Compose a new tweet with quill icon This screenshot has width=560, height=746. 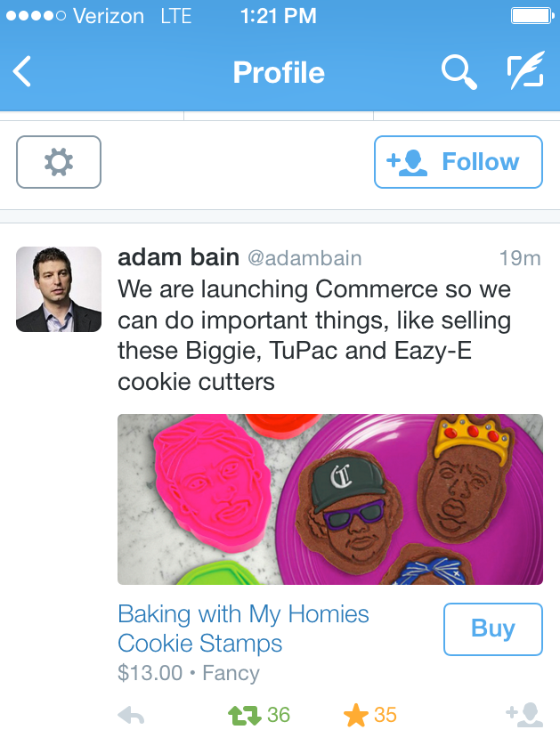tap(525, 72)
